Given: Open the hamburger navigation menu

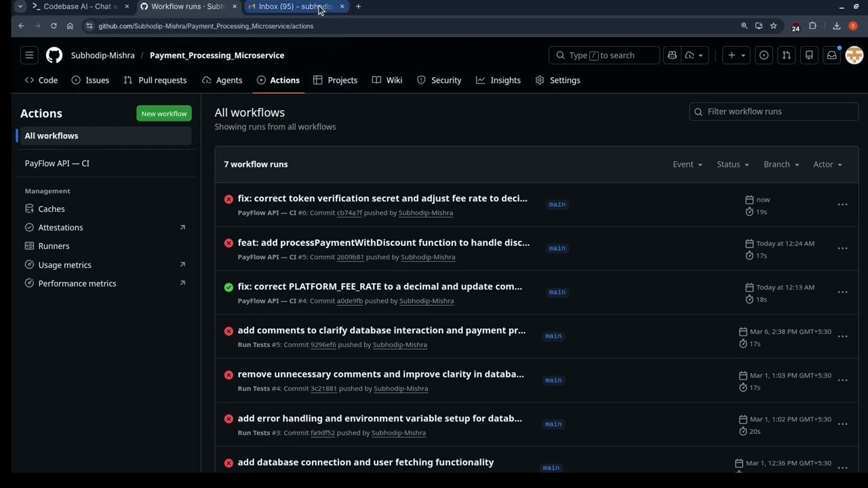Looking at the screenshot, I should [29, 56].
